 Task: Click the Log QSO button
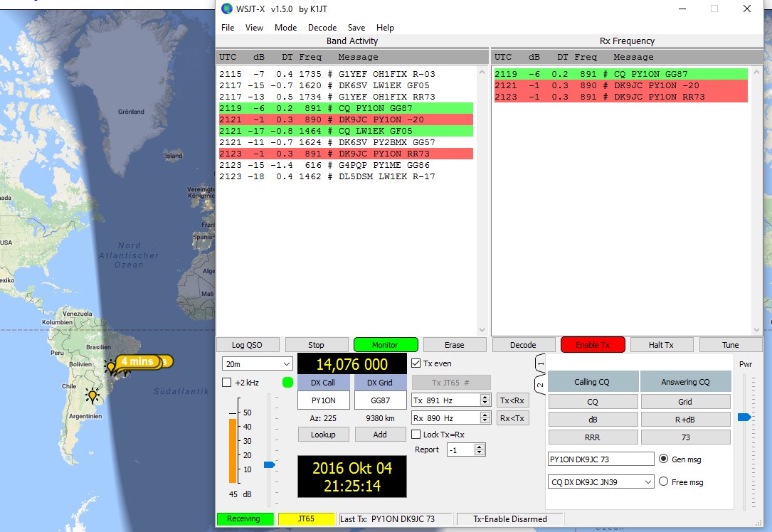click(247, 345)
